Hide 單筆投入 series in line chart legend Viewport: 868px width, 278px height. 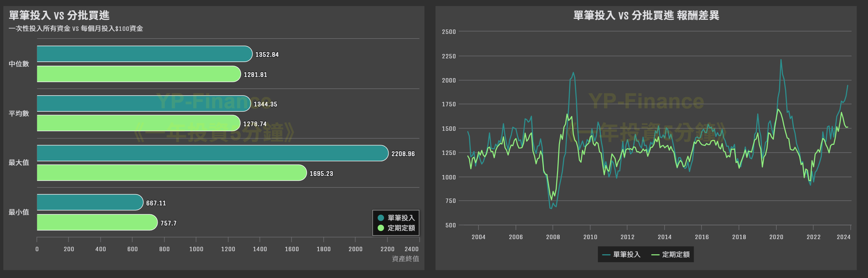(622, 255)
